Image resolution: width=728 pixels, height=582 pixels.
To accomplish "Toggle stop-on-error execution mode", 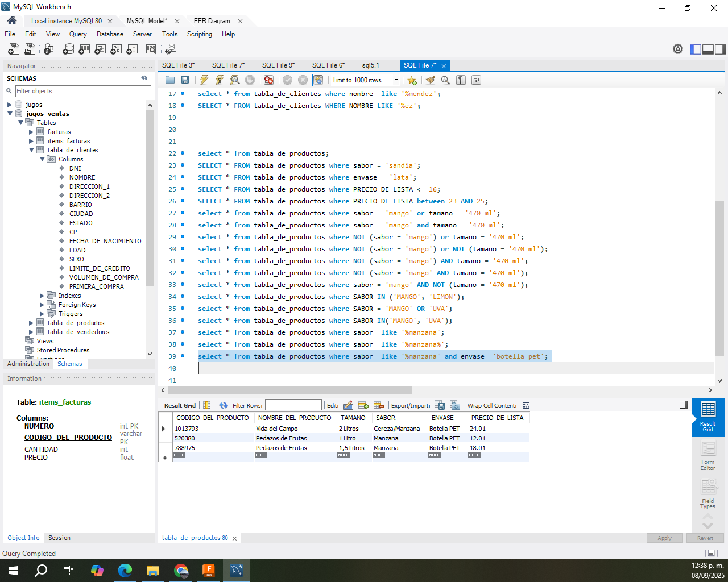I will (x=268, y=80).
